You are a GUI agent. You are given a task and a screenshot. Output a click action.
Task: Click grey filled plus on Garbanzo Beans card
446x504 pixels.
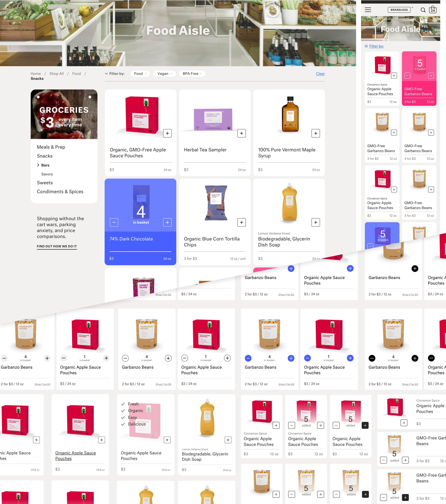pyautogui.click(x=47, y=358)
